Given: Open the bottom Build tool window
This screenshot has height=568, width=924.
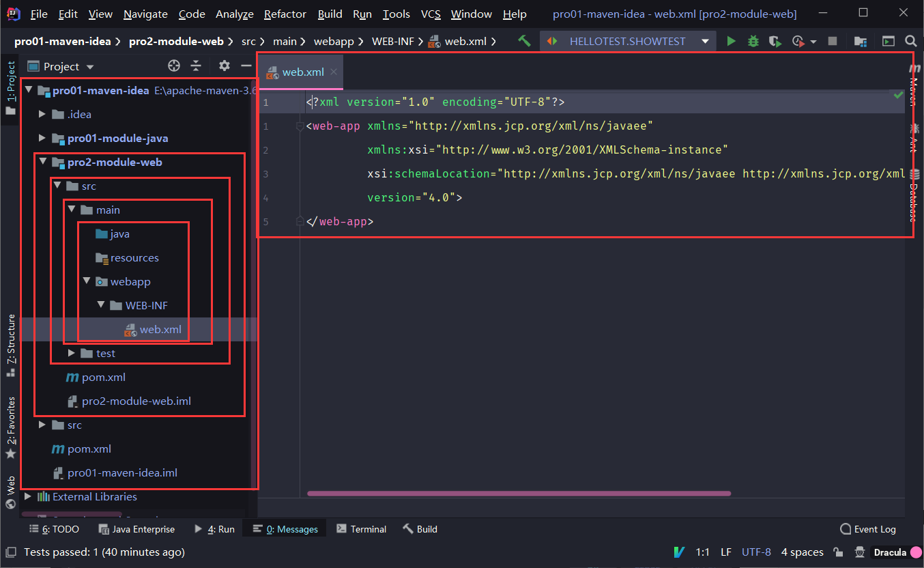Looking at the screenshot, I should click(420, 529).
